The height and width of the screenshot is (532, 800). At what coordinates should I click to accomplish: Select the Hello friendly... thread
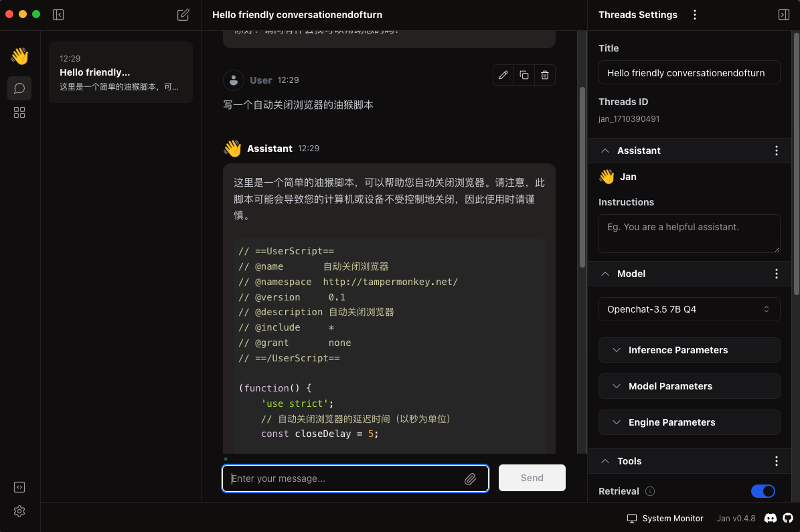pyautogui.click(x=121, y=72)
